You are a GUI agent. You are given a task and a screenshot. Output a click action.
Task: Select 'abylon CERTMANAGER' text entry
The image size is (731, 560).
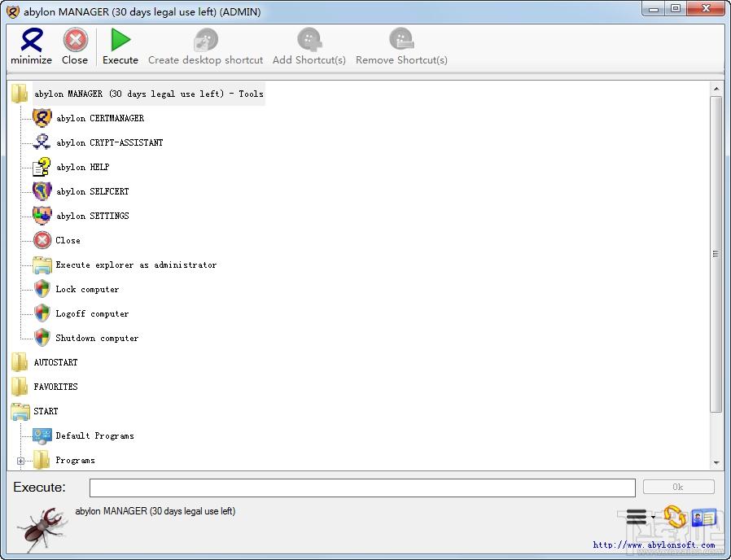coord(100,119)
